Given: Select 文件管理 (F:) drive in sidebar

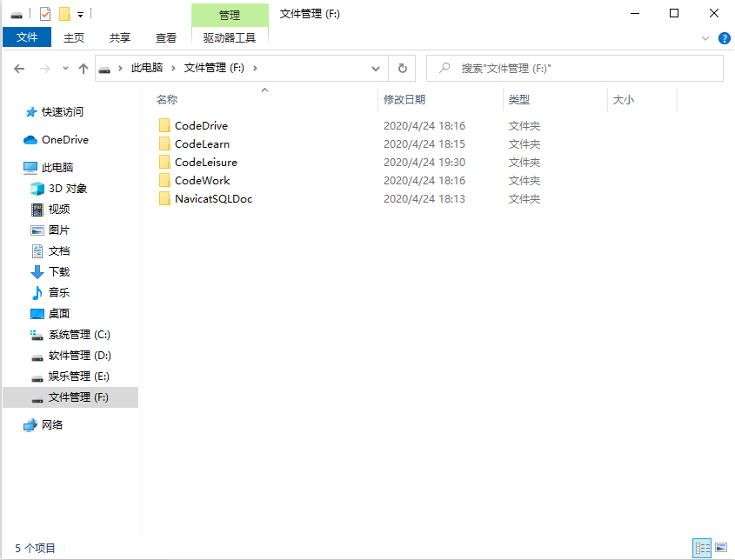Looking at the screenshot, I should pos(70,397).
